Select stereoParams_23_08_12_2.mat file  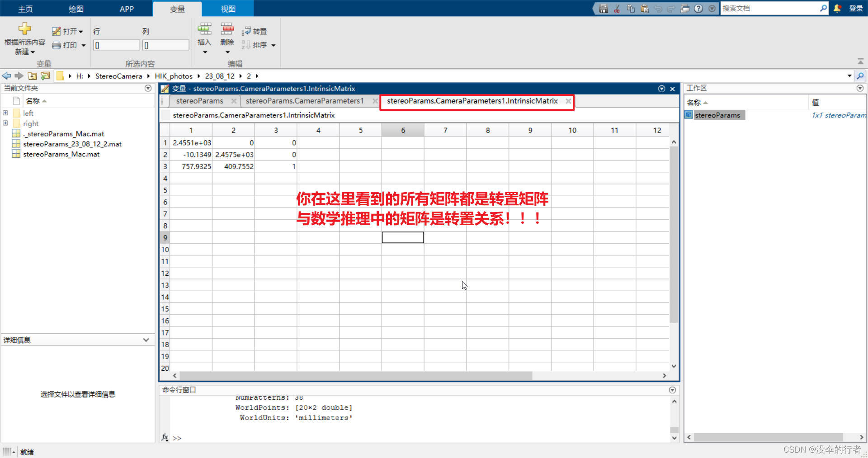click(x=72, y=144)
